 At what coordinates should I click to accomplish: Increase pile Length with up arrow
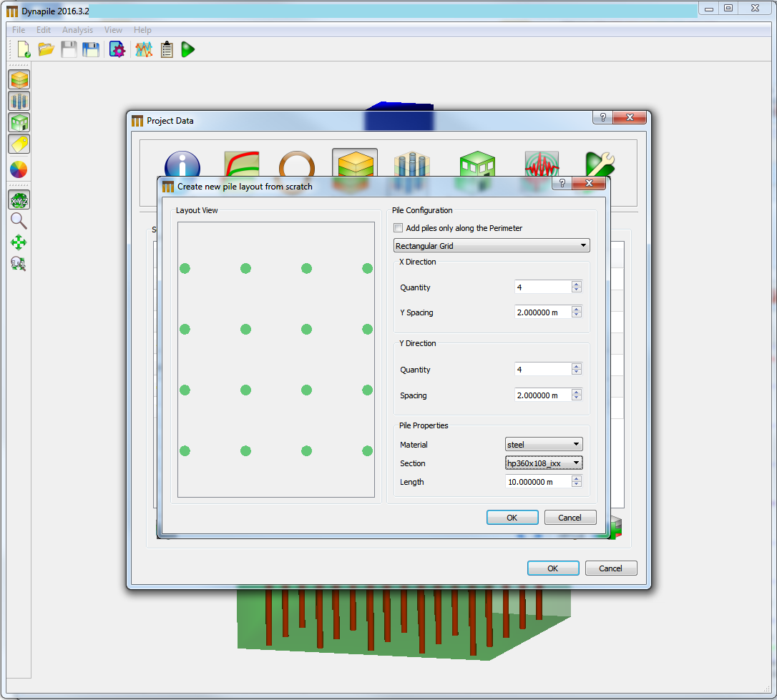pos(576,479)
